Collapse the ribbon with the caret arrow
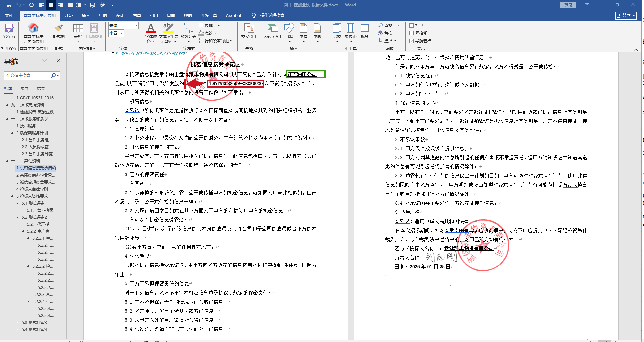 (x=636, y=50)
